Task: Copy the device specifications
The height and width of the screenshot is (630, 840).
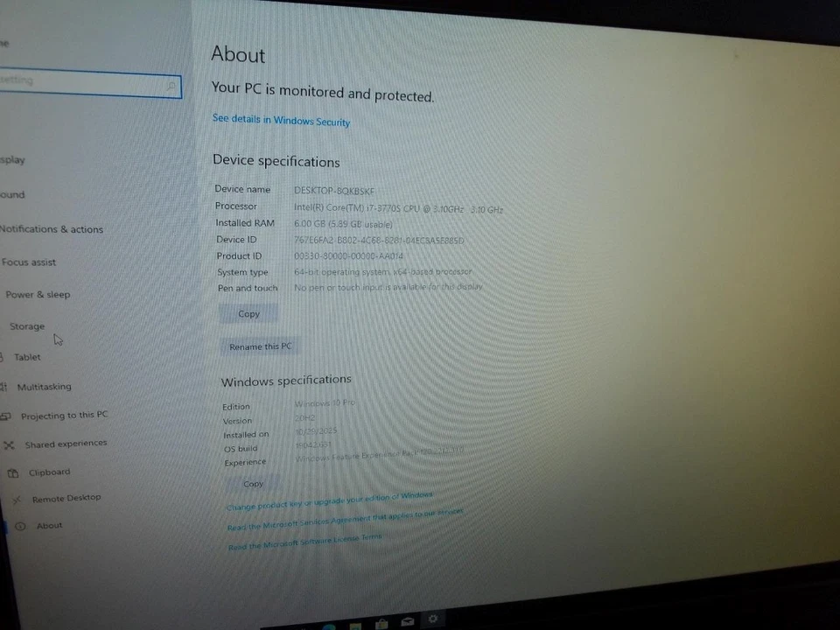Action: pyautogui.click(x=248, y=313)
